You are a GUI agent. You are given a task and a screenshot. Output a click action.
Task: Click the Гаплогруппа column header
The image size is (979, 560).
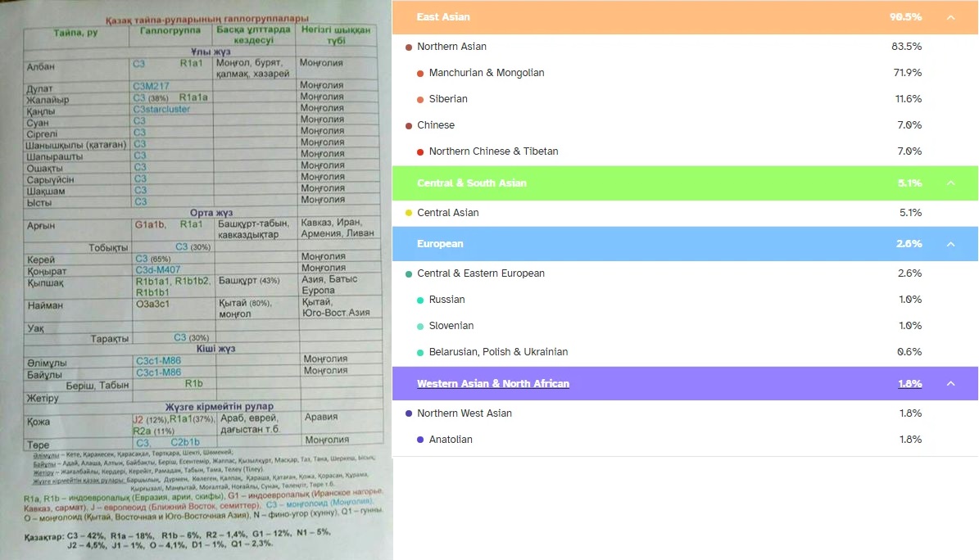[x=170, y=30]
